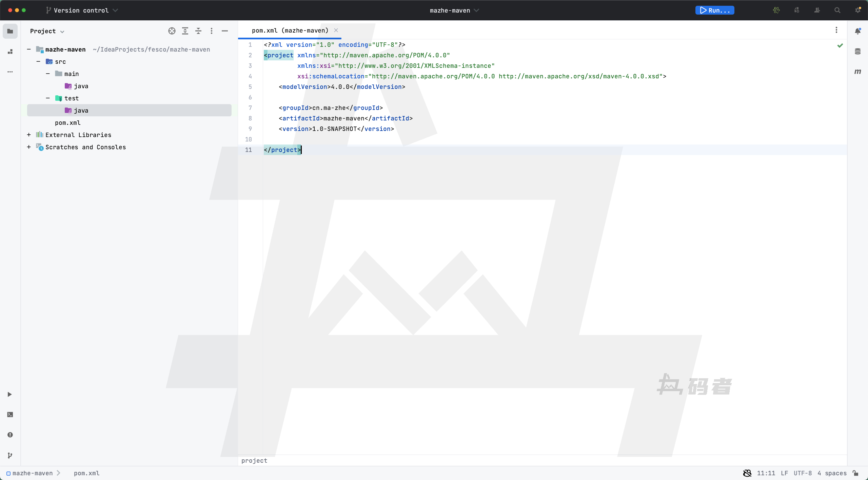Open the Database tool window icon
Image resolution: width=868 pixels, height=480 pixels.
(x=857, y=52)
